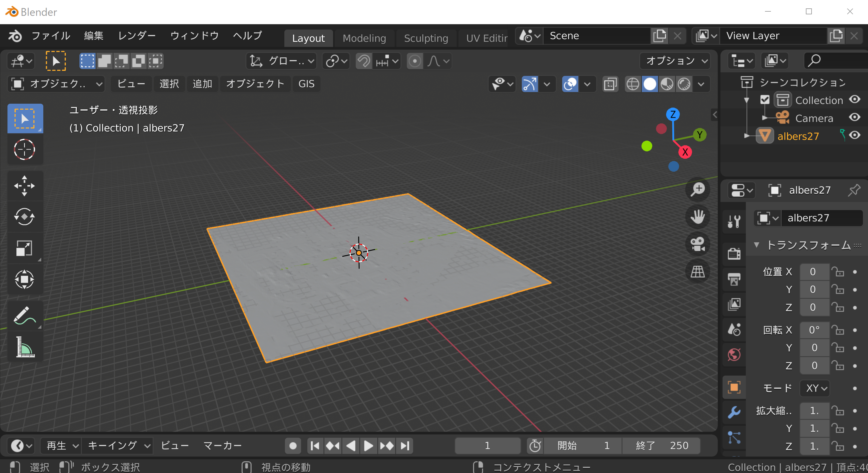Select the Transform tool
The width and height of the screenshot is (868, 473).
click(x=24, y=279)
